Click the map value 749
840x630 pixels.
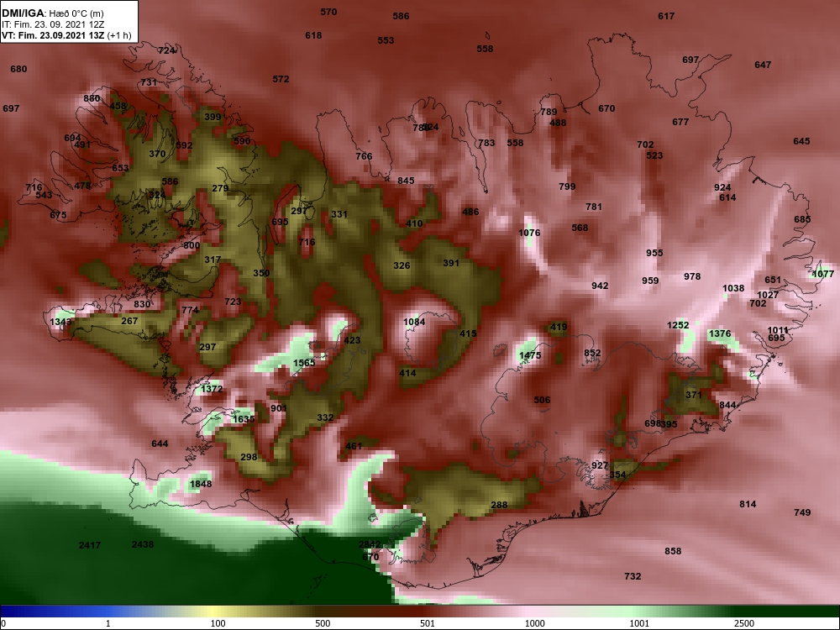[x=802, y=512]
